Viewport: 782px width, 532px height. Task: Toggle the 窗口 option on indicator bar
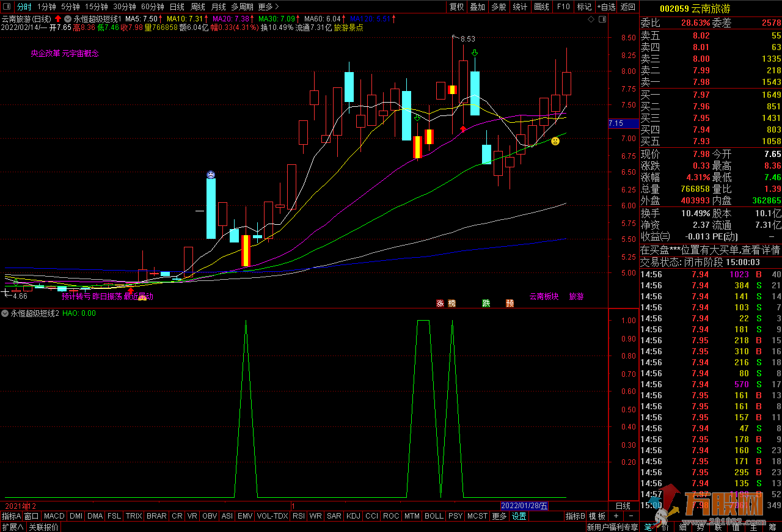pyautogui.click(x=32, y=516)
